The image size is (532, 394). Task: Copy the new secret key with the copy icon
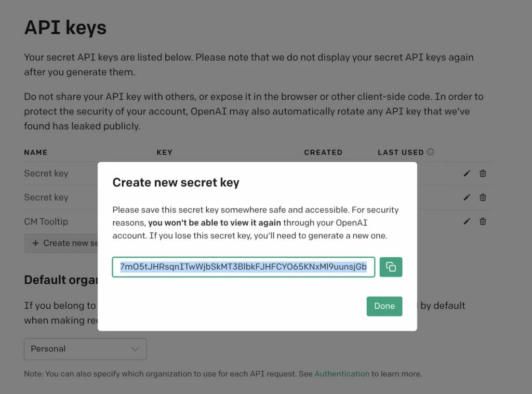click(x=391, y=267)
